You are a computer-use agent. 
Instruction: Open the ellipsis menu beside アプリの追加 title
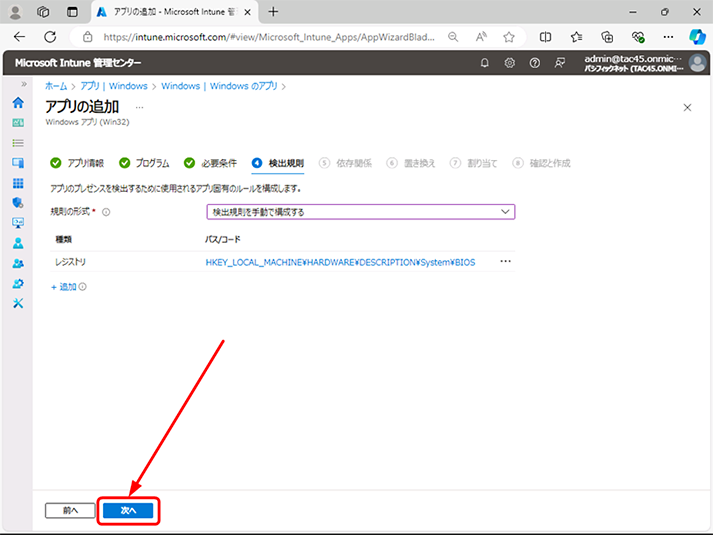pos(140,108)
